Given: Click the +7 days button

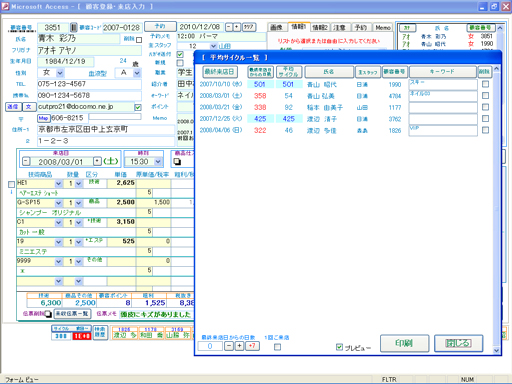Looking at the screenshot, I should (x=252, y=346).
